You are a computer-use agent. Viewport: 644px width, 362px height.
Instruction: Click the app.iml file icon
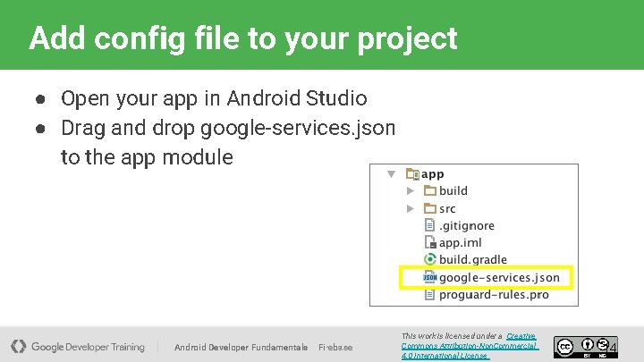(429, 242)
